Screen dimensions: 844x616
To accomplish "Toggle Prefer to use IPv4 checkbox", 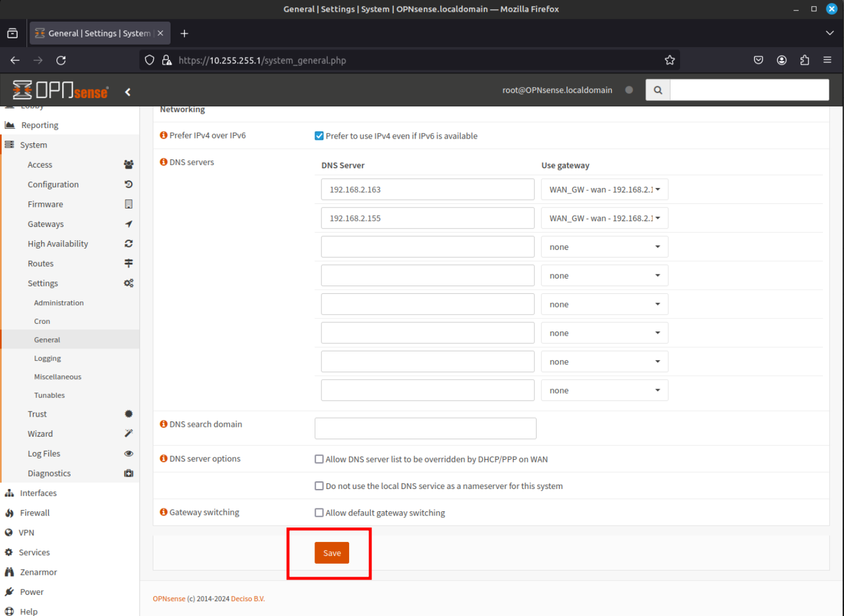I will pos(319,136).
